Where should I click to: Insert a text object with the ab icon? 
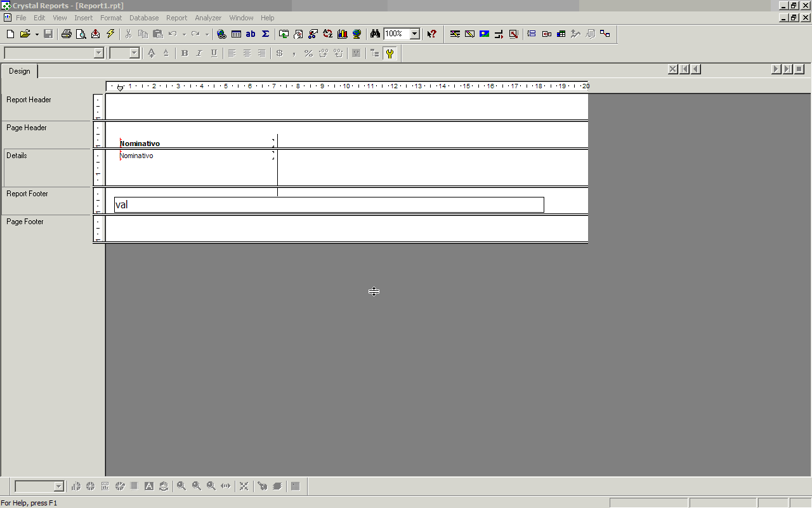(x=251, y=34)
